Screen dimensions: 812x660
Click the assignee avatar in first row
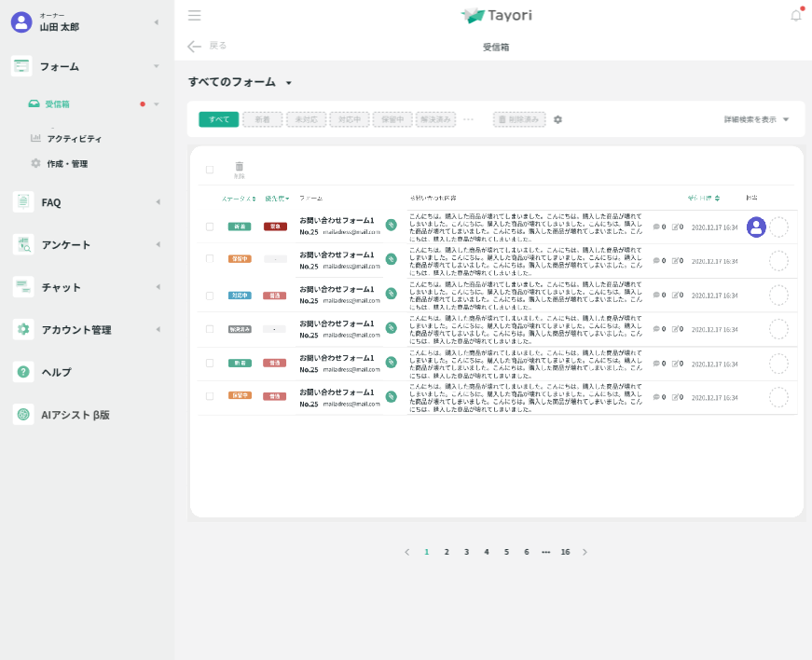[x=756, y=227]
